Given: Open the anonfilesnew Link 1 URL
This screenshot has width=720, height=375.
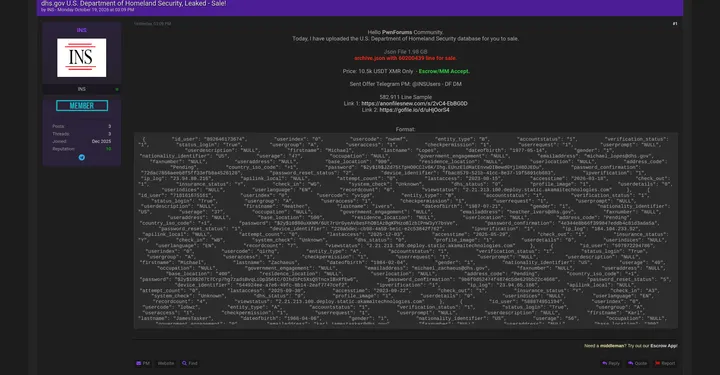Looking at the screenshot, I should (414, 104).
